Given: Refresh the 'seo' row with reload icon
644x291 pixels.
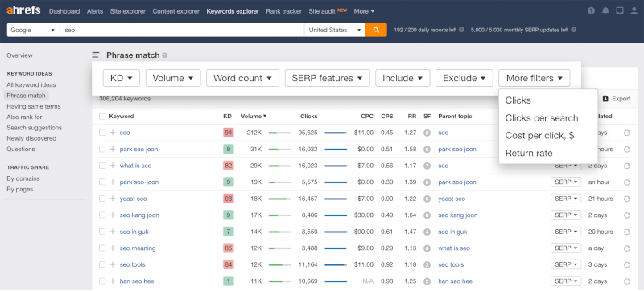Looking at the screenshot, I should [627, 133].
